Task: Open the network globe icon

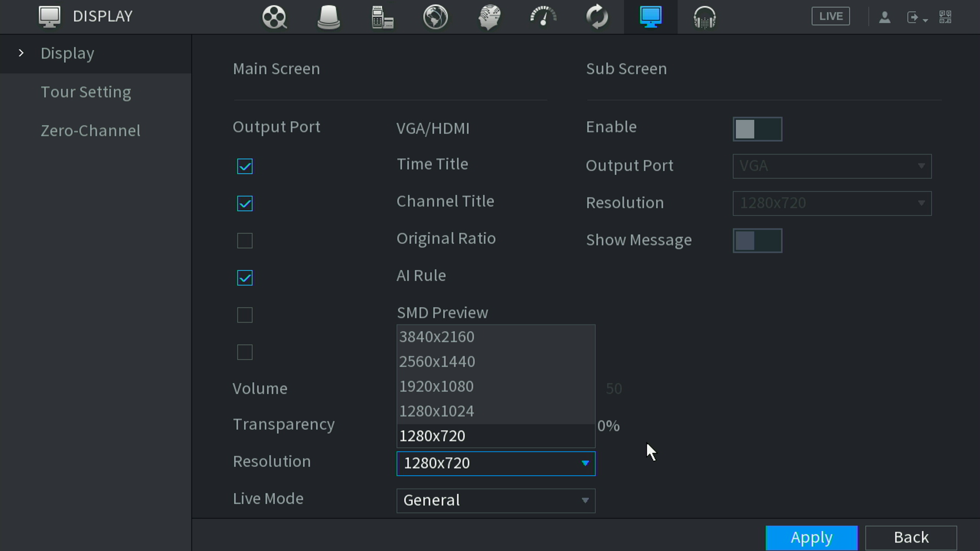Action: [436, 17]
